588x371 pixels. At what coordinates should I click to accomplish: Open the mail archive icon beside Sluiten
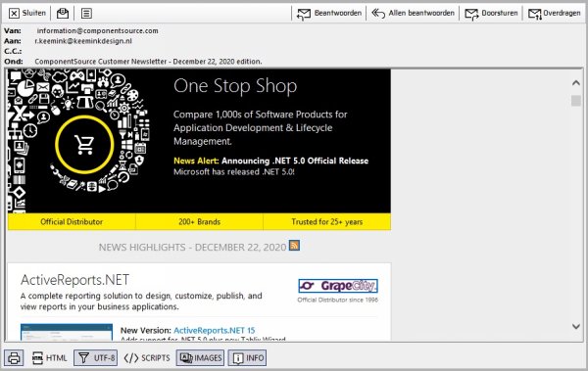[x=63, y=14]
